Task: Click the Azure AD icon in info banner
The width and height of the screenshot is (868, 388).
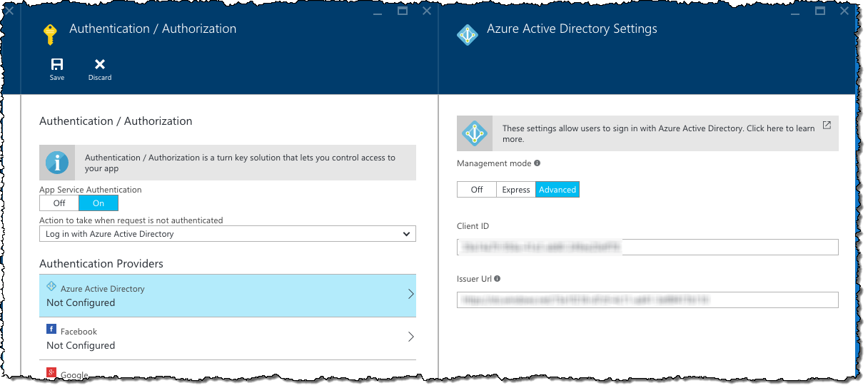Action: [x=474, y=133]
